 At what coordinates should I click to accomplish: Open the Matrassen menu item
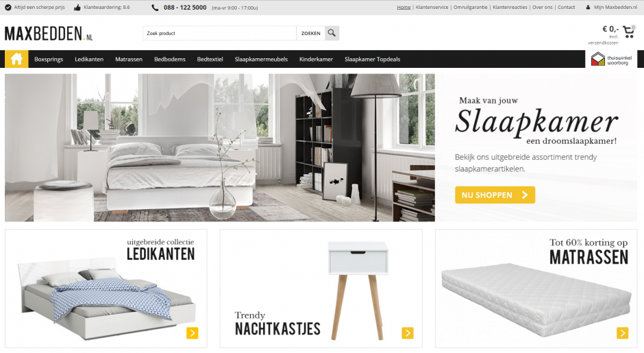point(129,59)
